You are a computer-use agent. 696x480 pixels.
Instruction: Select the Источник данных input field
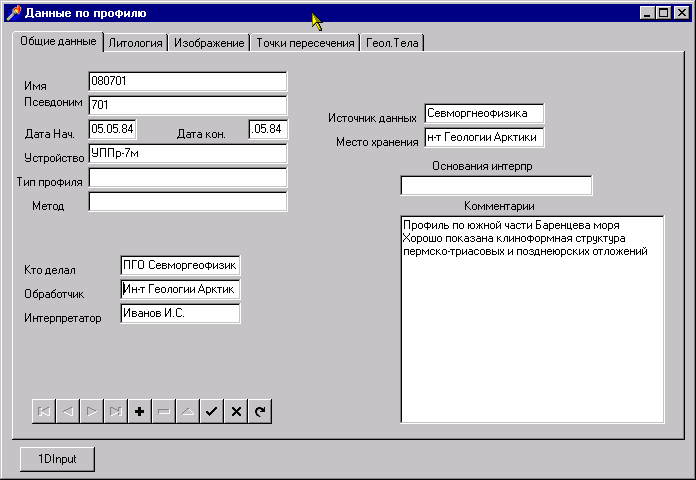[x=484, y=114]
